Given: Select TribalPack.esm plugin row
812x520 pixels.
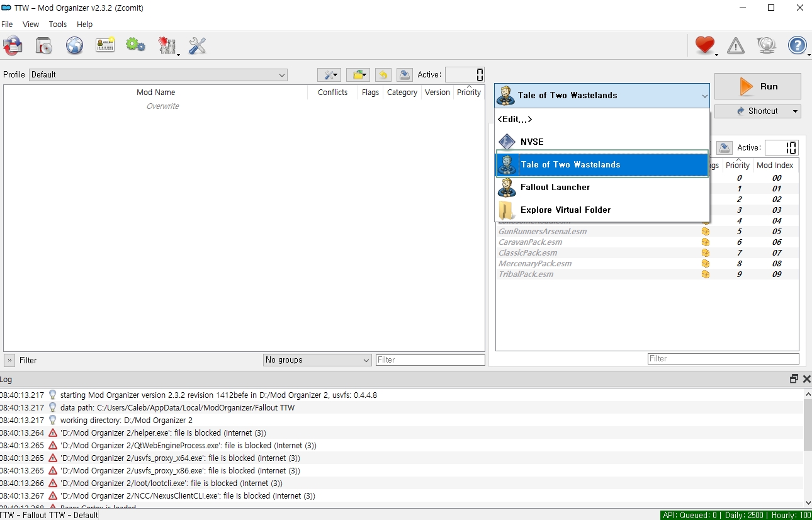Looking at the screenshot, I should (647, 274).
